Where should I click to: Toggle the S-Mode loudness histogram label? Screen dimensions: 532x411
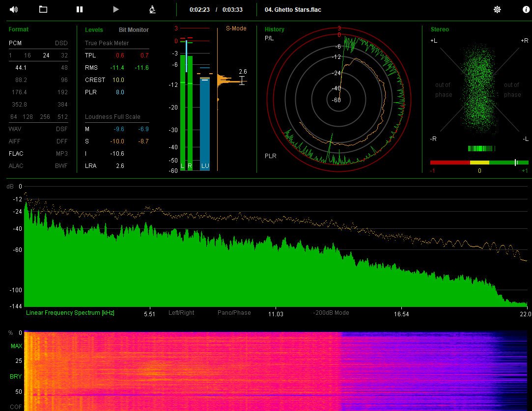(236, 28)
